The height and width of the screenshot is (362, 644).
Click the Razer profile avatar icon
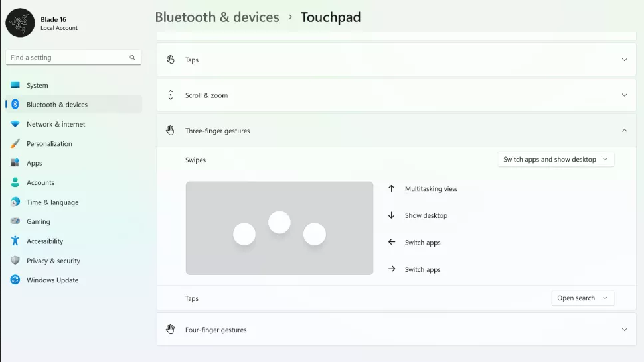click(20, 23)
